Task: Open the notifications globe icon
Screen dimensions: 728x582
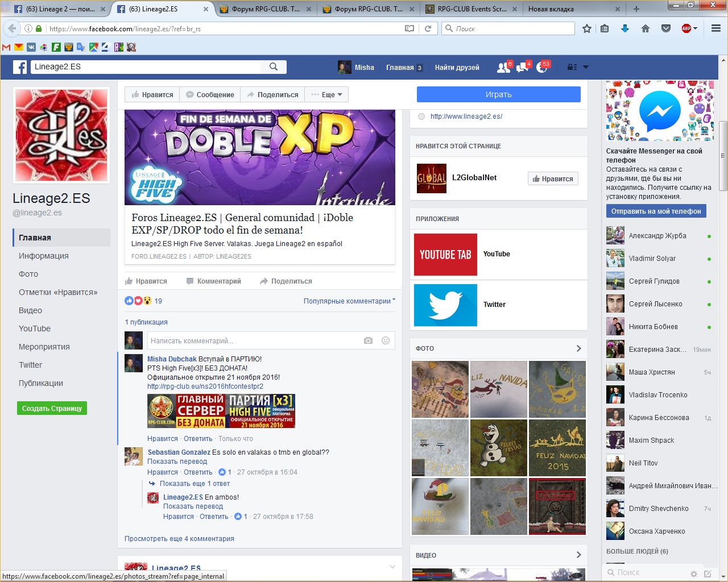Action: (x=541, y=68)
